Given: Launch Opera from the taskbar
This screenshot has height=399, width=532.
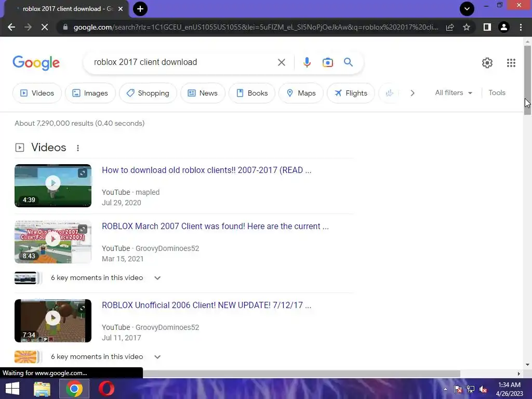Looking at the screenshot, I should pyautogui.click(x=106, y=389).
